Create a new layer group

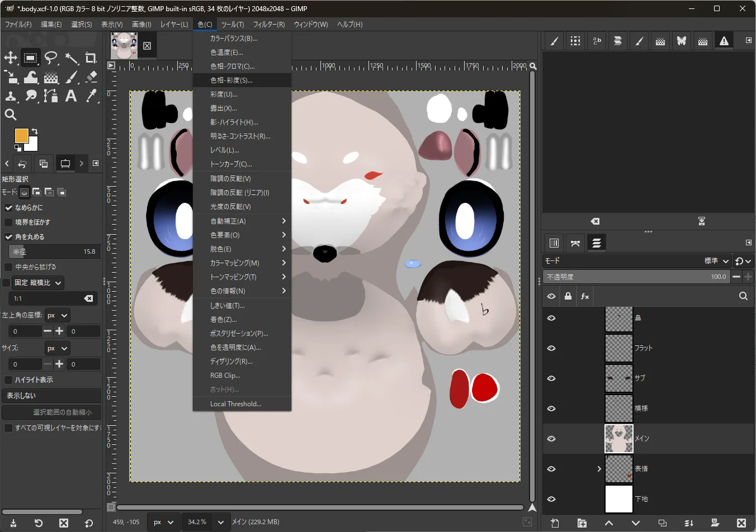point(582,523)
